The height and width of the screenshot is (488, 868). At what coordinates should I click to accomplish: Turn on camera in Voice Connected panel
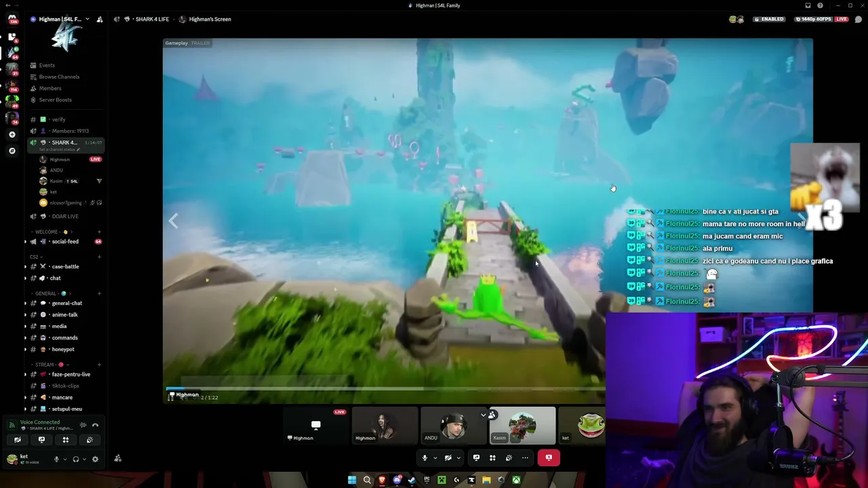click(x=18, y=440)
